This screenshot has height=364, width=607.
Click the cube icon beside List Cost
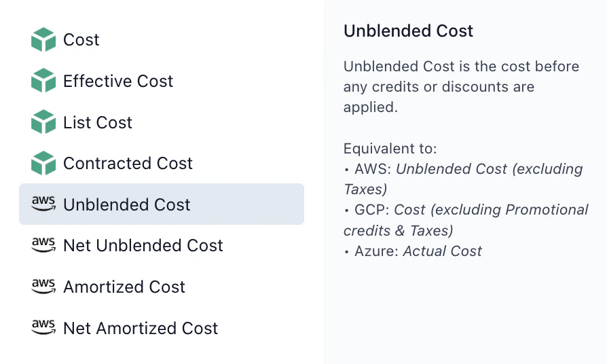(43, 123)
